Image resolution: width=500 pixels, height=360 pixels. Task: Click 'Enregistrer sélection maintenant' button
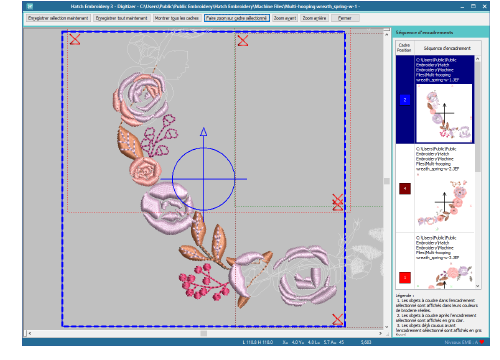point(58,18)
